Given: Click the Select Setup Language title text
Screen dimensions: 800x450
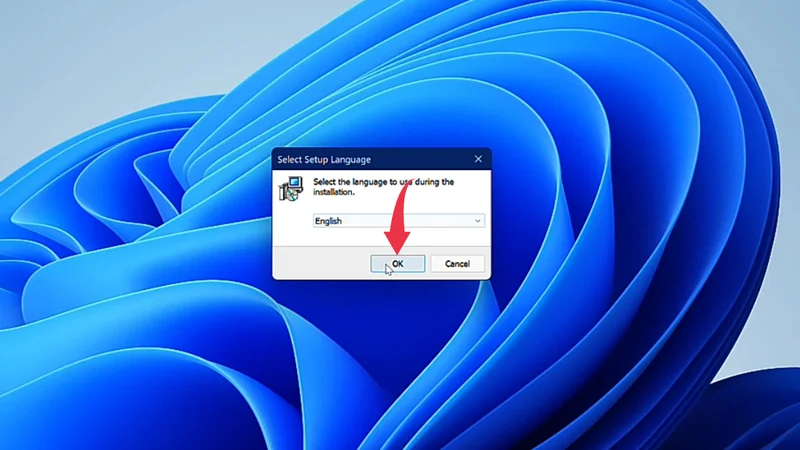Looking at the screenshot, I should pos(323,159).
